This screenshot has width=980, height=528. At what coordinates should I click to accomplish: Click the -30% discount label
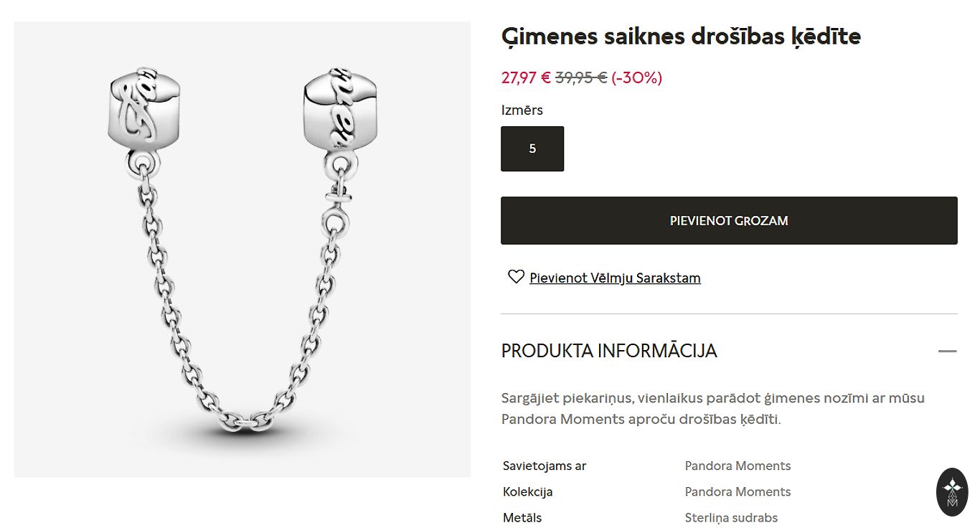[x=637, y=77]
